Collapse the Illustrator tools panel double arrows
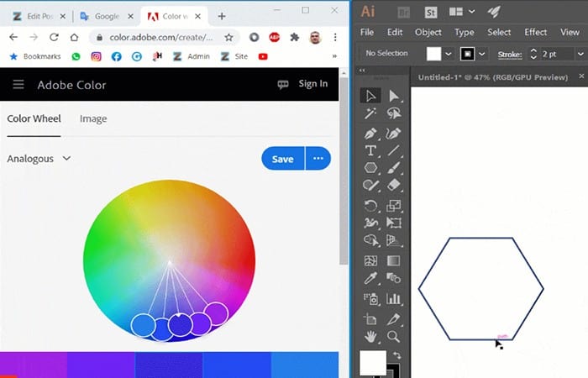588x378 pixels. pos(362,70)
